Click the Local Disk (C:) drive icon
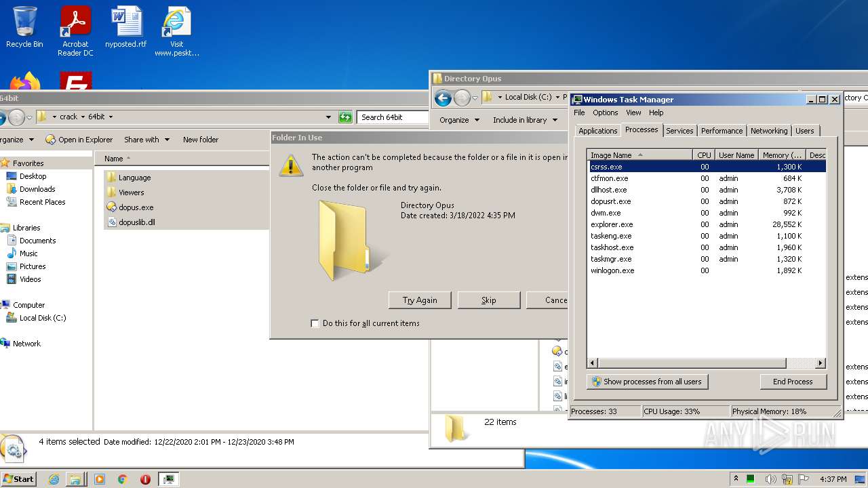Screen dimensions: 868x488 pos(12,318)
